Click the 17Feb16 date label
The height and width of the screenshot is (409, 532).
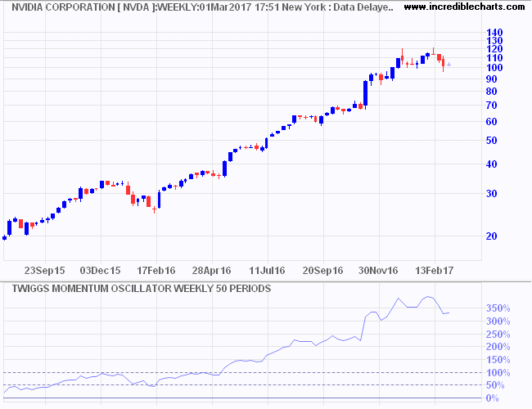[156, 271]
